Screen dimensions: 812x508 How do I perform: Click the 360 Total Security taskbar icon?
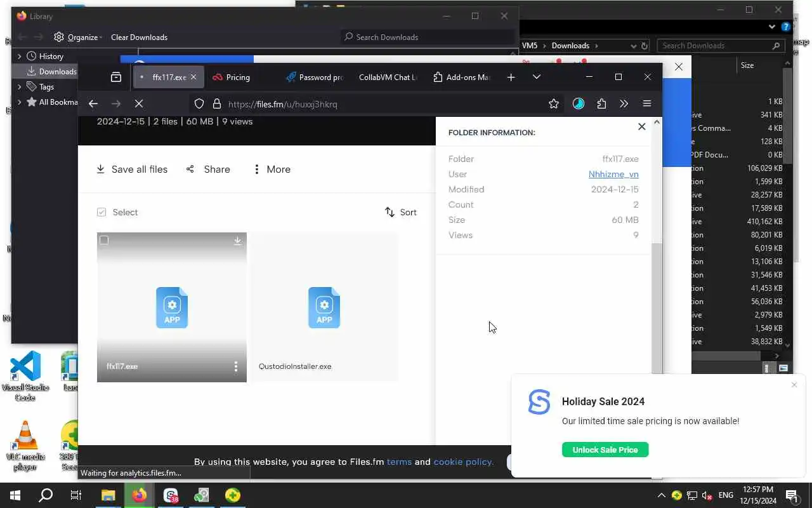(233, 495)
